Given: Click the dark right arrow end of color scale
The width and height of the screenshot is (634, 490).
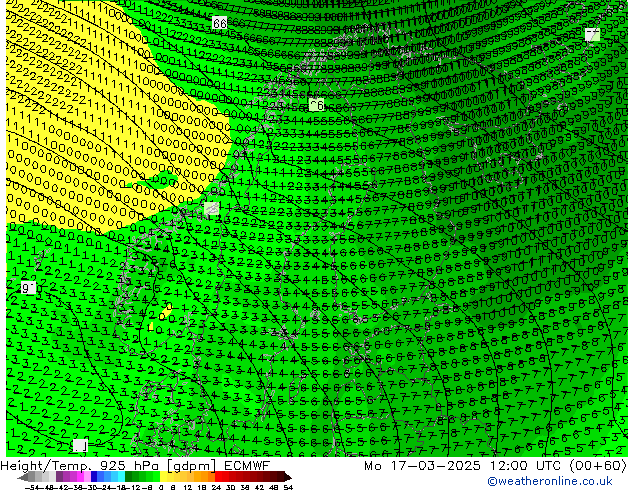Looking at the screenshot, I should click(x=288, y=477).
